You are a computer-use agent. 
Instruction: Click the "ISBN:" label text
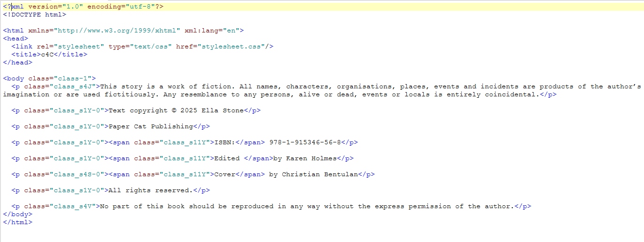[225, 142]
